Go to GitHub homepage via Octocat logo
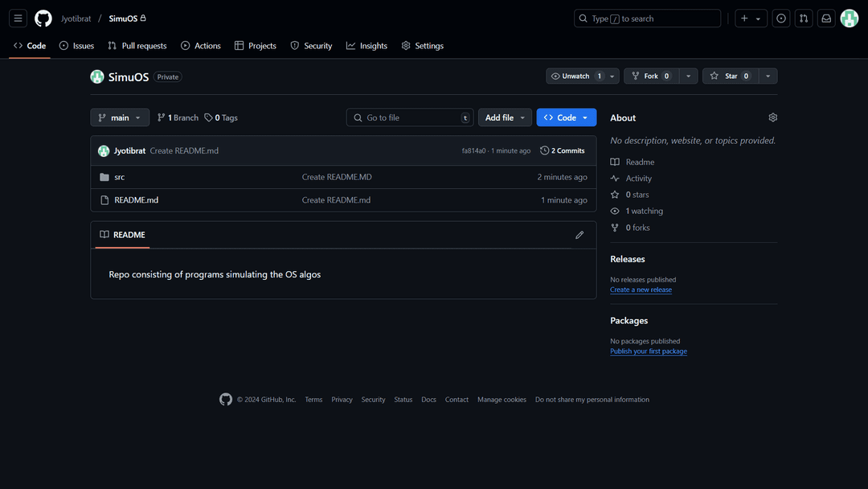The image size is (868, 489). pos(43,18)
